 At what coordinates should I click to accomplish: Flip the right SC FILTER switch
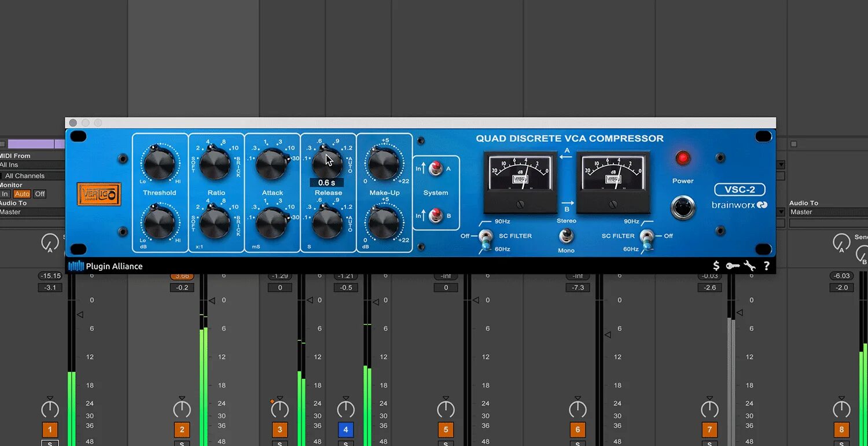647,239
